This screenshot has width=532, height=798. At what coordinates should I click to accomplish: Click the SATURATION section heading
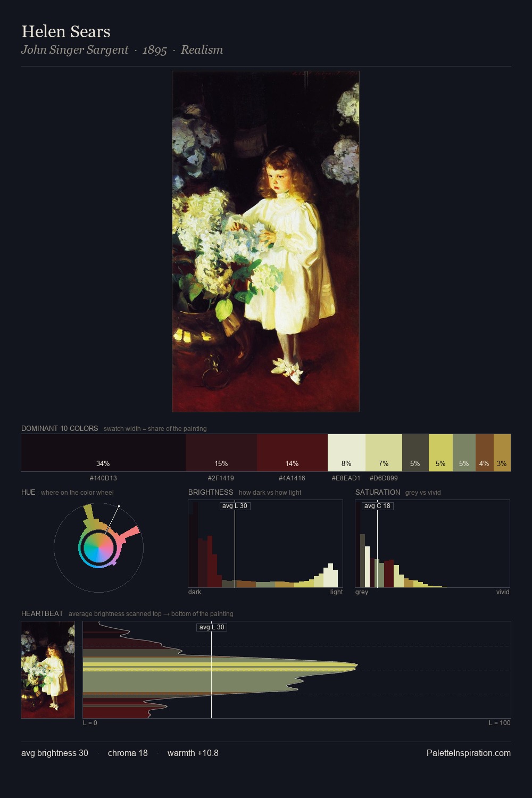click(378, 492)
